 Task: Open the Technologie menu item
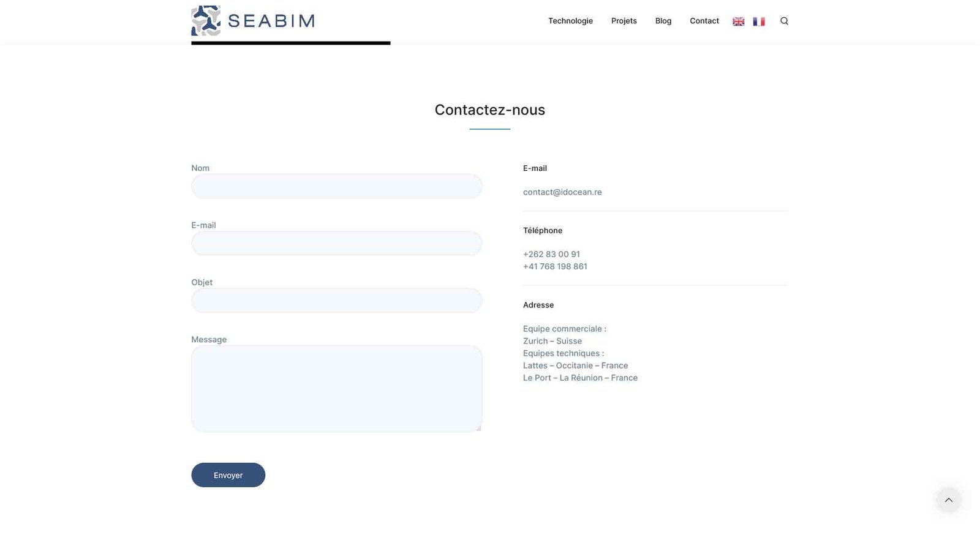pyautogui.click(x=570, y=21)
